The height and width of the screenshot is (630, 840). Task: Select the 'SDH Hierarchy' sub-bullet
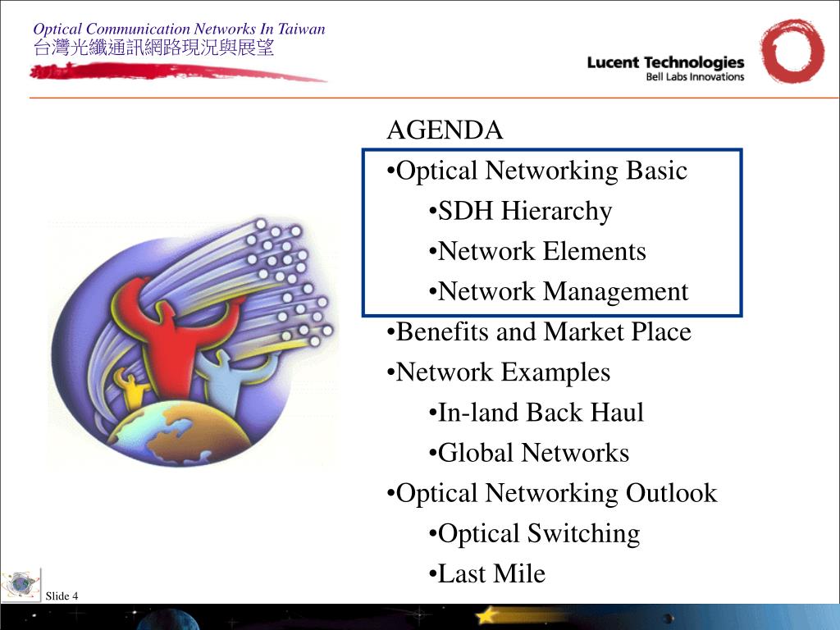coord(520,211)
